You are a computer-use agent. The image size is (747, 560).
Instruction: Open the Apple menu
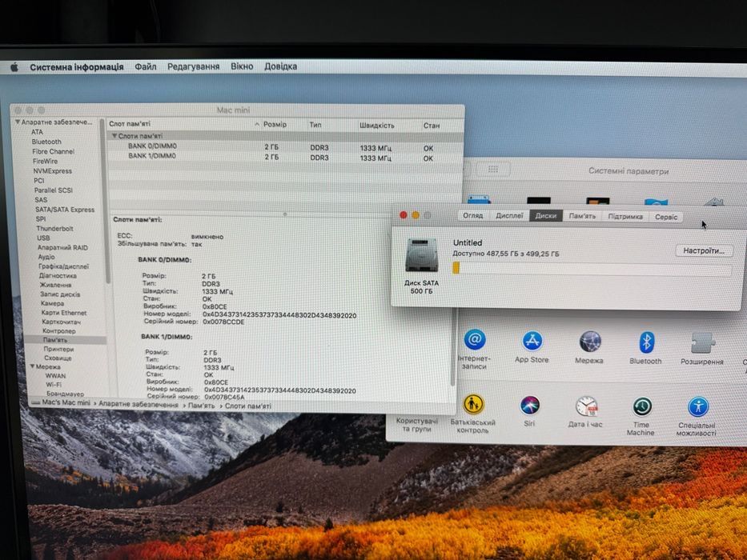[14, 68]
